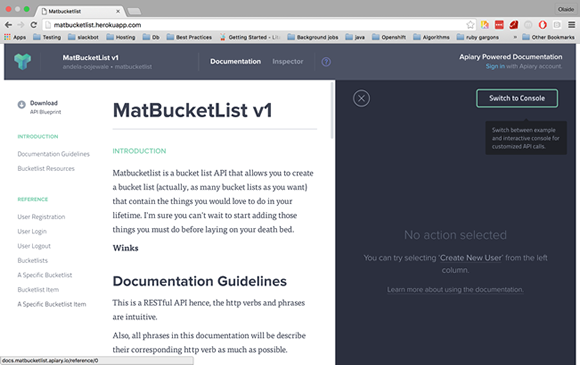Image resolution: width=580 pixels, height=365 pixels.
Task: Click Download API Blueprint link
Action: click(45, 107)
